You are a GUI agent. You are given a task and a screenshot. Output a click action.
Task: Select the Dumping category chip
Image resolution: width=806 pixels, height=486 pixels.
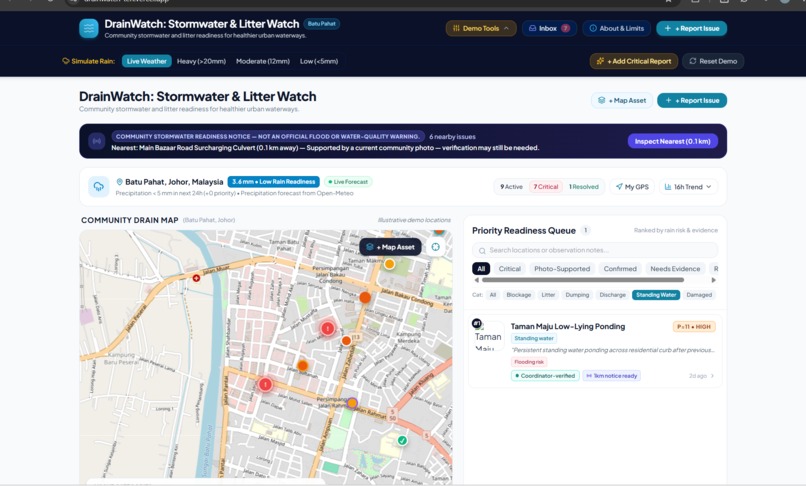[x=577, y=295]
